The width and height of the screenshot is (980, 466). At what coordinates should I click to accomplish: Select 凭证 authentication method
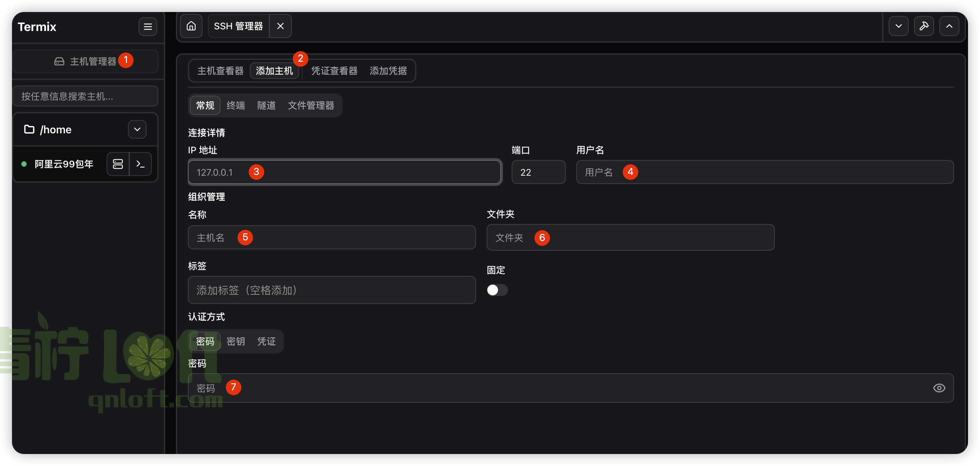tap(266, 341)
